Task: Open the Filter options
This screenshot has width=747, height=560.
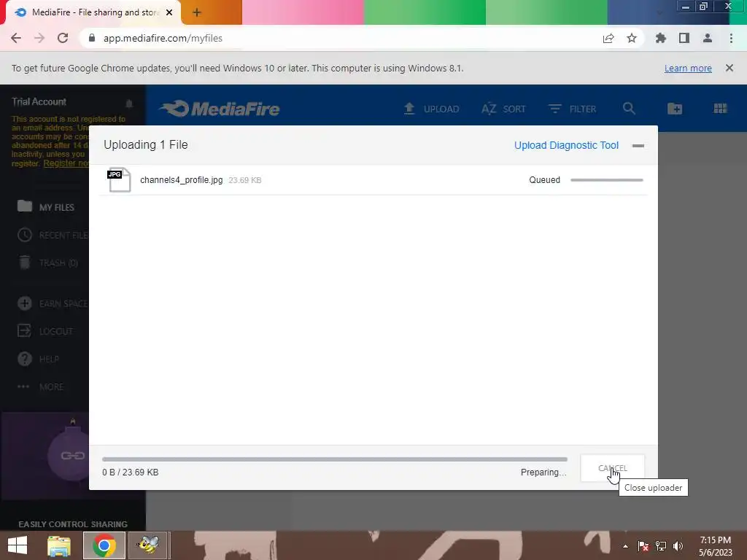Action: pos(572,109)
